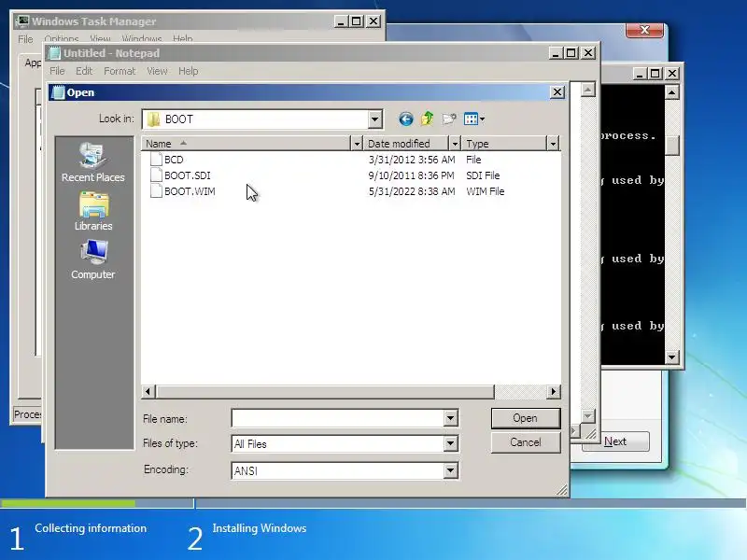This screenshot has width=747, height=560.
Task: Open Notepad's Format menu
Action: (x=120, y=71)
